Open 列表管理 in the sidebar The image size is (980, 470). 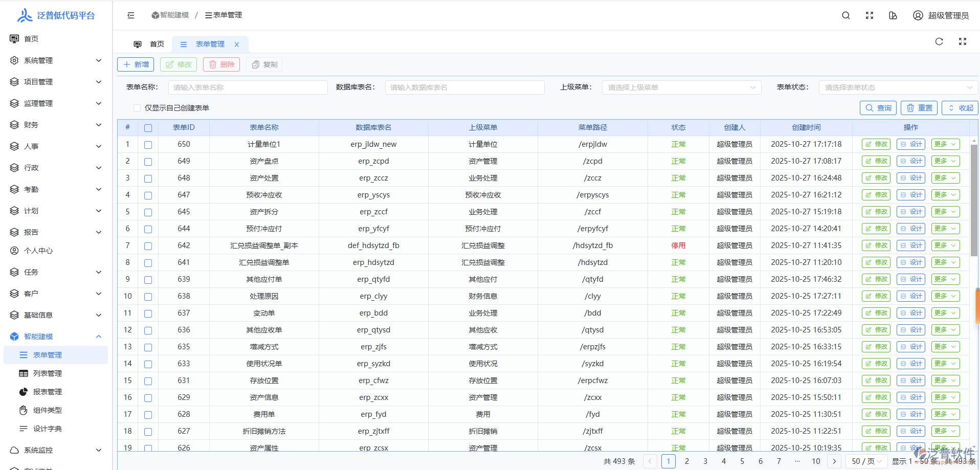pyautogui.click(x=48, y=373)
